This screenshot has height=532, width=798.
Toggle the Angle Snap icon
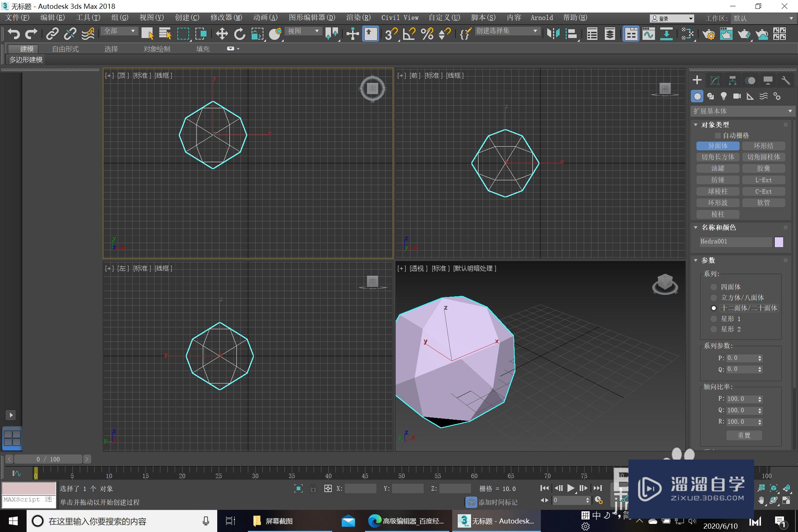point(409,34)
